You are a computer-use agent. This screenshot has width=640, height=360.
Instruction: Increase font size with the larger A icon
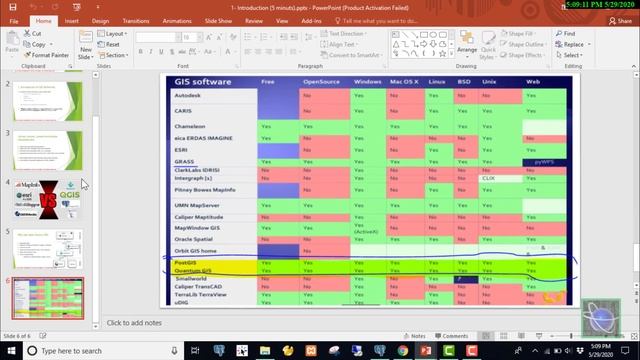[209, 37]
